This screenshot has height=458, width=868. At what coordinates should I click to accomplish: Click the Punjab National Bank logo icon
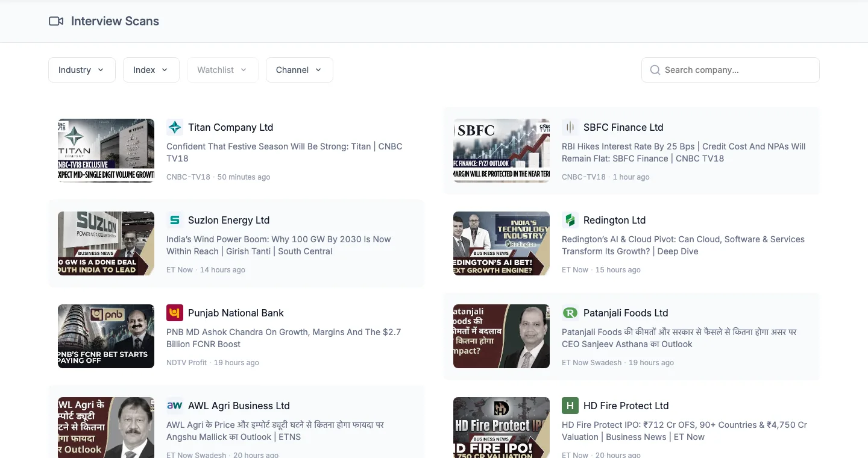[x=175, y=313]
